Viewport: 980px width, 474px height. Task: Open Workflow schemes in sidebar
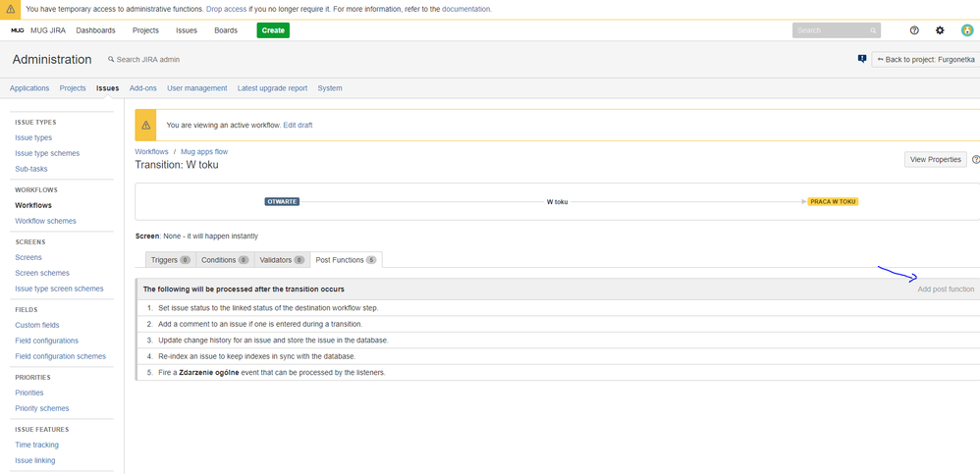point(45,221)
